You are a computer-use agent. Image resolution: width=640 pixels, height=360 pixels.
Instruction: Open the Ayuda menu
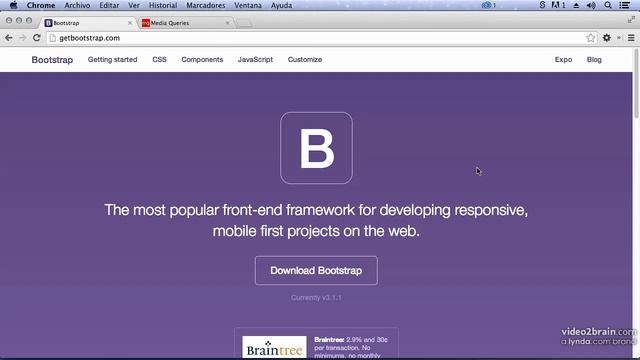pos(281,5)
